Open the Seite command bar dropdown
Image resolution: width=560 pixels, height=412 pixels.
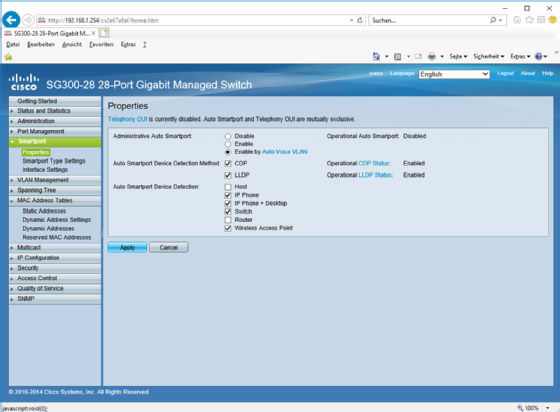coord(458,56)
